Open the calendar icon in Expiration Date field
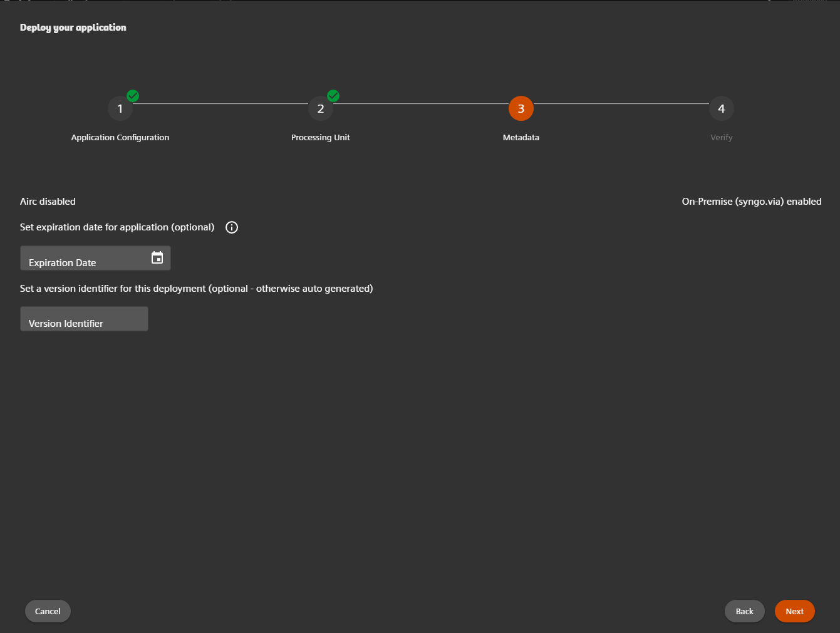The height and width of the screenshot is (633, 840). (157, 257)
